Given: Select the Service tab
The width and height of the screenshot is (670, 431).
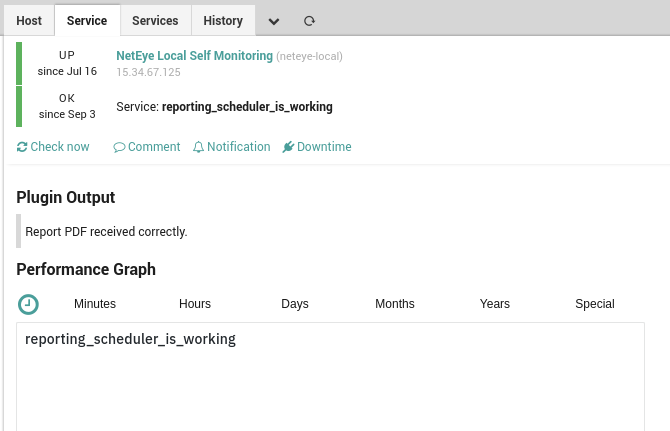Looking at the screenshot, I should [87, 21].
